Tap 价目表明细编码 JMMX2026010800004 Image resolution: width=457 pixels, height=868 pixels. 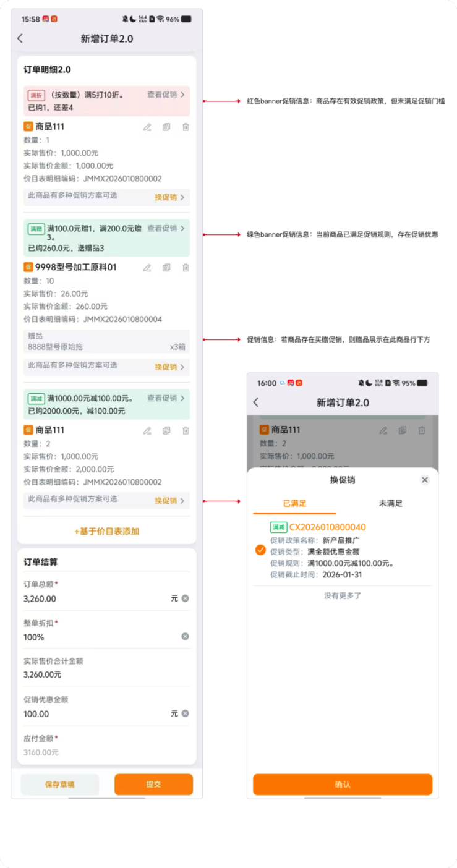93,320
